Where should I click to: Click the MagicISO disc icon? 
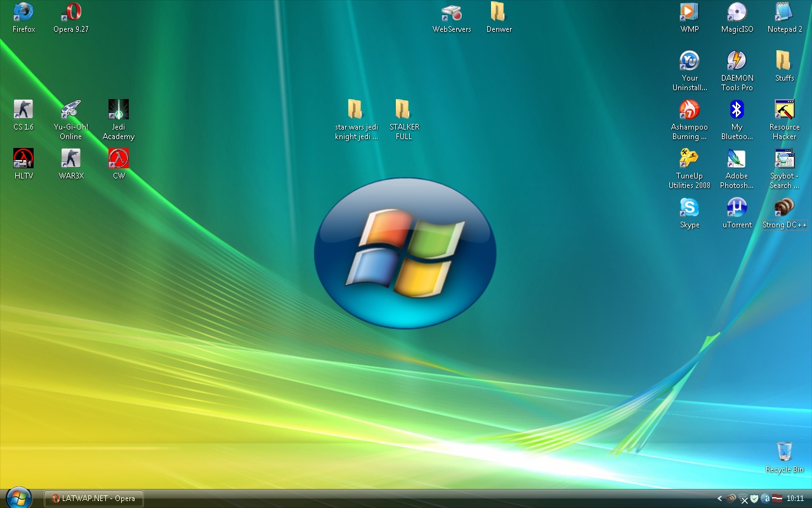pos(737,17)
